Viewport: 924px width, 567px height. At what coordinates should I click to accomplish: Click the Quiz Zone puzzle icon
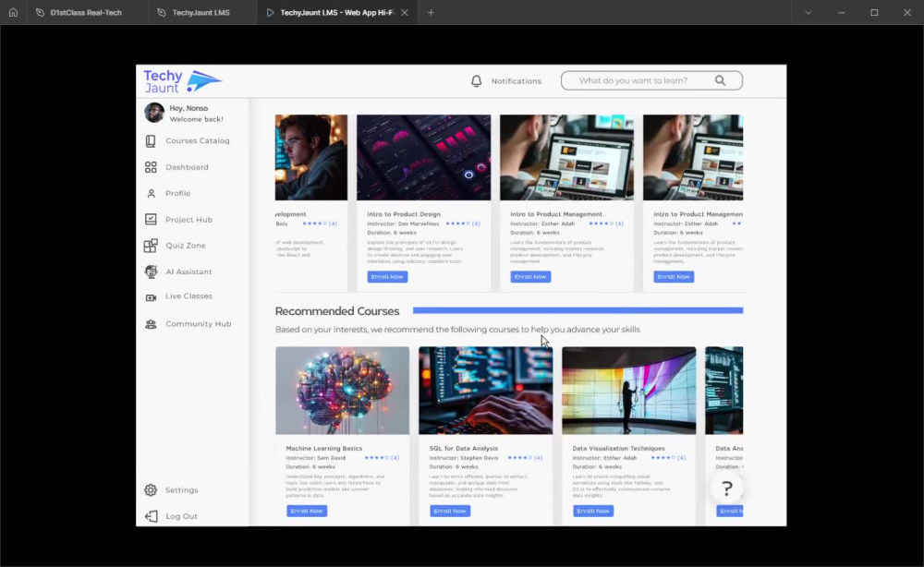point(151,246)
